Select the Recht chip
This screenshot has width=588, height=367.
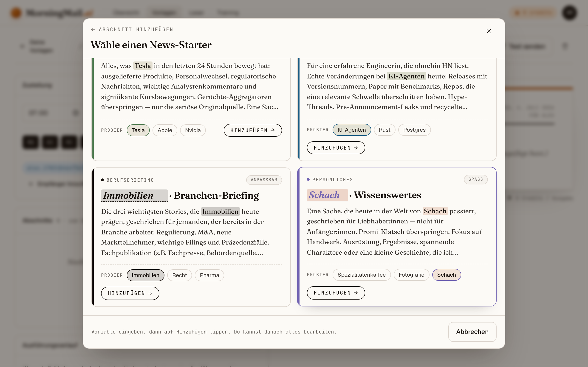179,275
